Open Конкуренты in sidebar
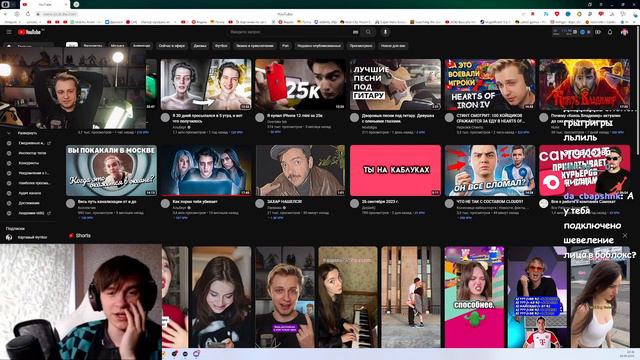This screenshot has height=360, width=640. click(x=29, y=163)
